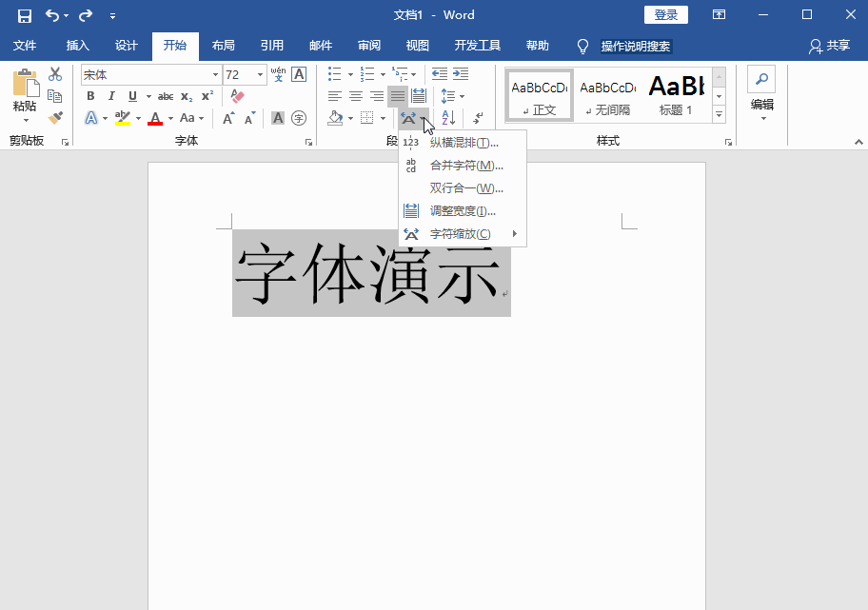
Task: Apply the red font color swatch
Action: pyautogui.click(x=155, y=119)
